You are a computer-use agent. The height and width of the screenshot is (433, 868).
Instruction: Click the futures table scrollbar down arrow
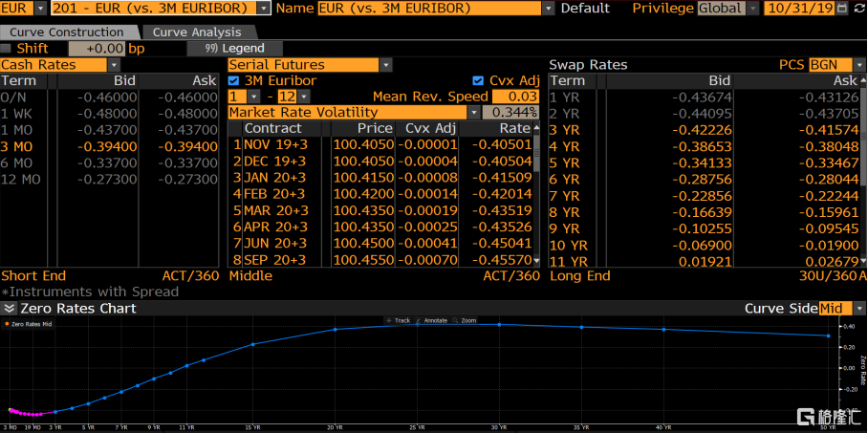[x=535, y=260]
